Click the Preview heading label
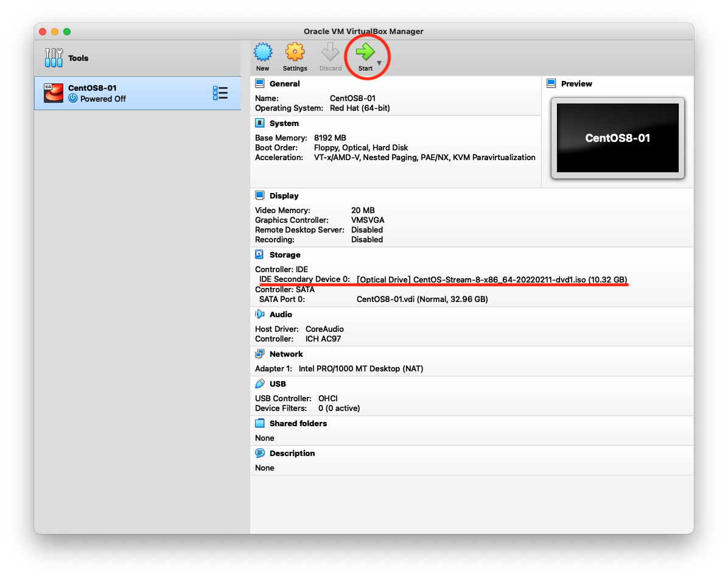This screenshot has height=579, width=728. point(576,83)
